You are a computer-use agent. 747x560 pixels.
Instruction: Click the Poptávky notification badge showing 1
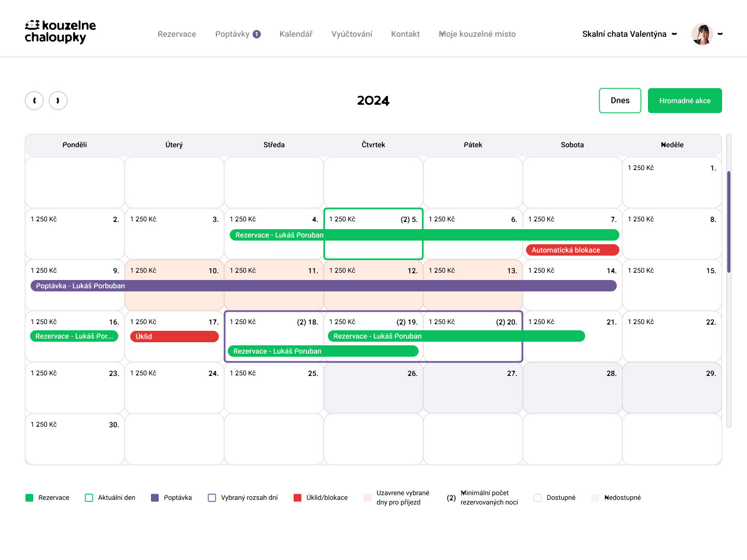pos(256,34)
